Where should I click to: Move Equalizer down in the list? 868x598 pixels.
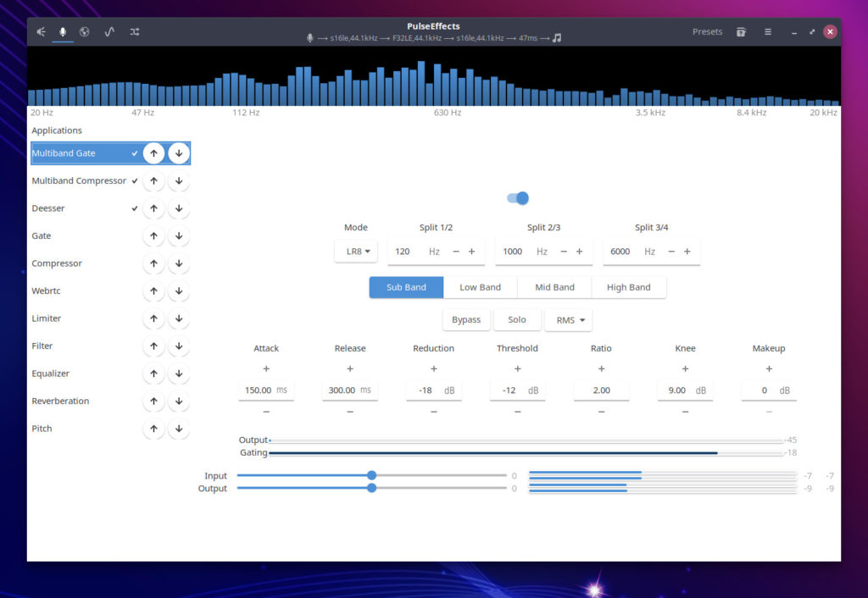pyautogui.click(x=179, y=374)
